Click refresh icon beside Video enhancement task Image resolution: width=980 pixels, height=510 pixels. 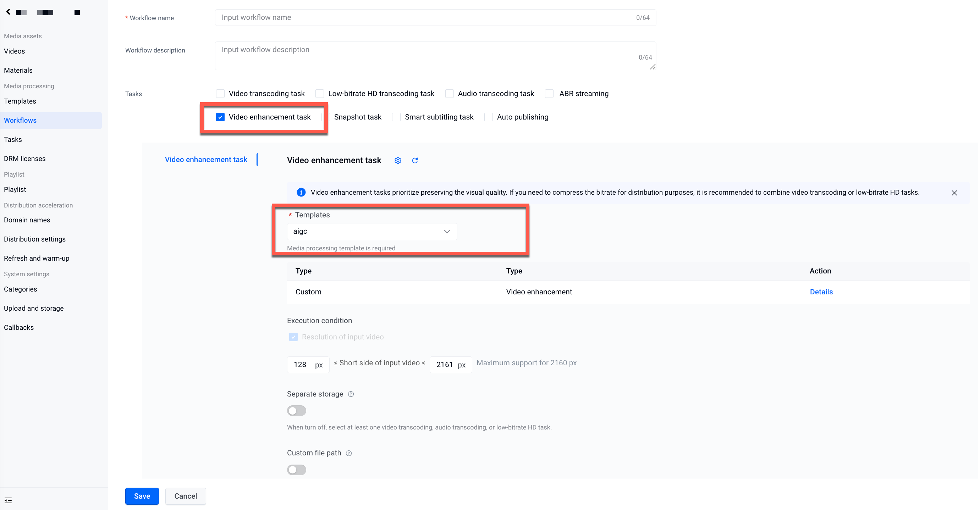pyautogui.click(x=415, y=161)
